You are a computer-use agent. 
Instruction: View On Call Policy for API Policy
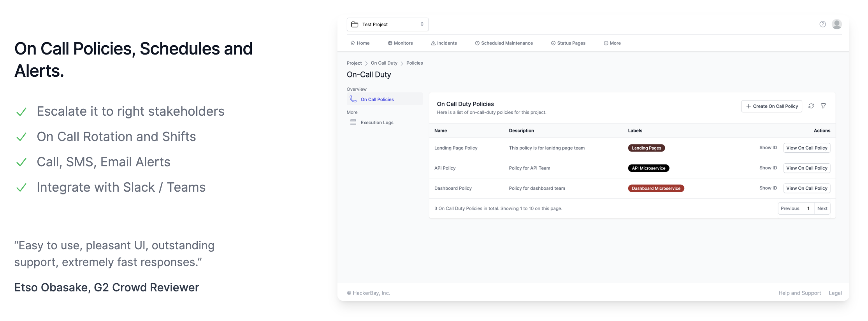(807, 168)
